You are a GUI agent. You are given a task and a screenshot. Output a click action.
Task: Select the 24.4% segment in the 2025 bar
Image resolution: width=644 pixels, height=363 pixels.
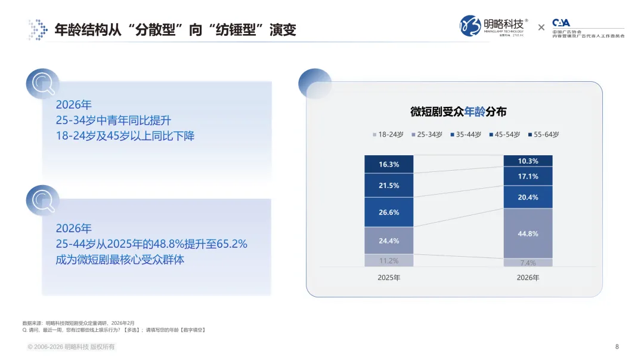pyautogui.click(x=389, y=241)
